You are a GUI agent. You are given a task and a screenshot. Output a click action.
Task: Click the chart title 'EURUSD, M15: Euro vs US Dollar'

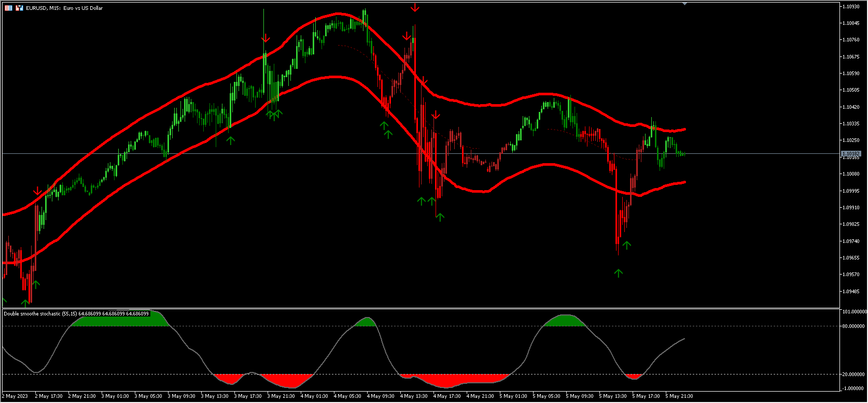65,8
